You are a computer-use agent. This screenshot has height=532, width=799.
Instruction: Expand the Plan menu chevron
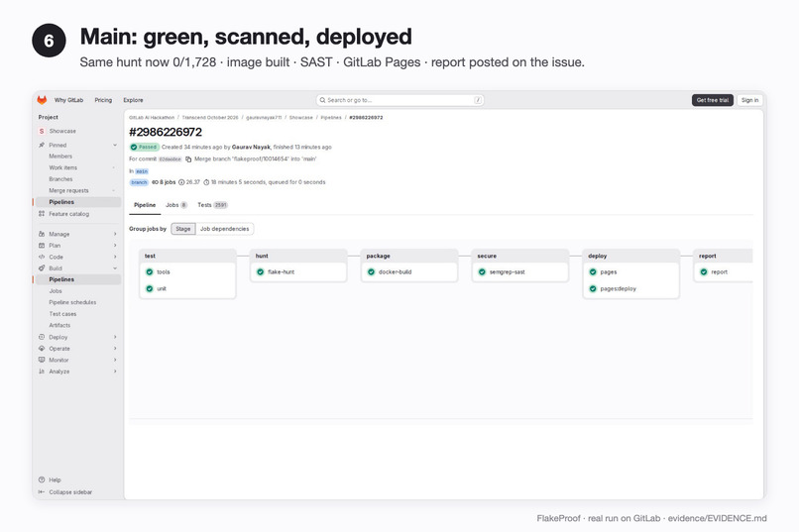[x=115, y=246]
